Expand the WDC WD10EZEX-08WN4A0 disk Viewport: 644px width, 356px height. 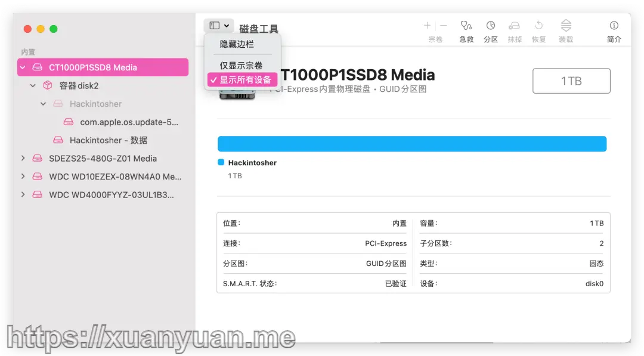click(x=23, y=176)
